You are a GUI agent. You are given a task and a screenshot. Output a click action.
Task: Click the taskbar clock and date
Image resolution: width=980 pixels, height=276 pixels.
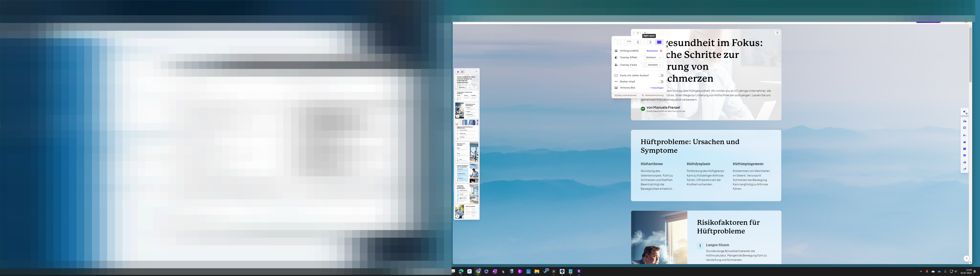pos(966,271)
